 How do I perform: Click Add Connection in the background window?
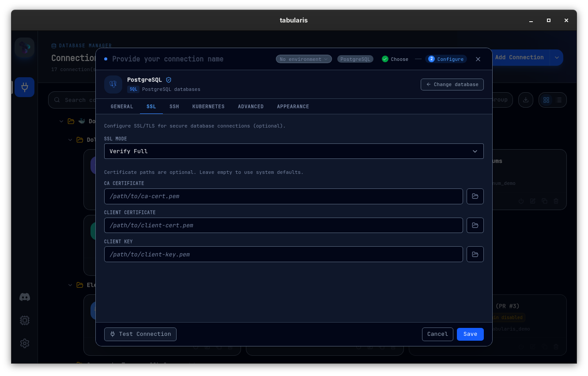[519, 57]
